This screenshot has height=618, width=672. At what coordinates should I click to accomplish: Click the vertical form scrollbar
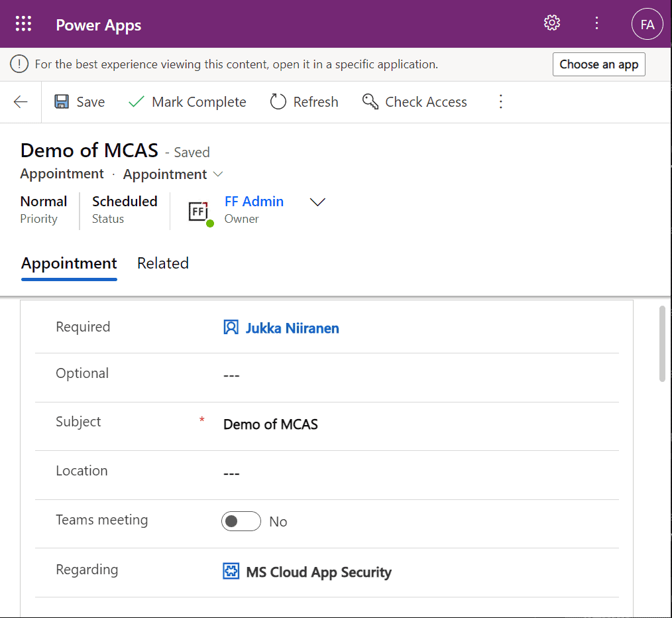tap(661, 343)
